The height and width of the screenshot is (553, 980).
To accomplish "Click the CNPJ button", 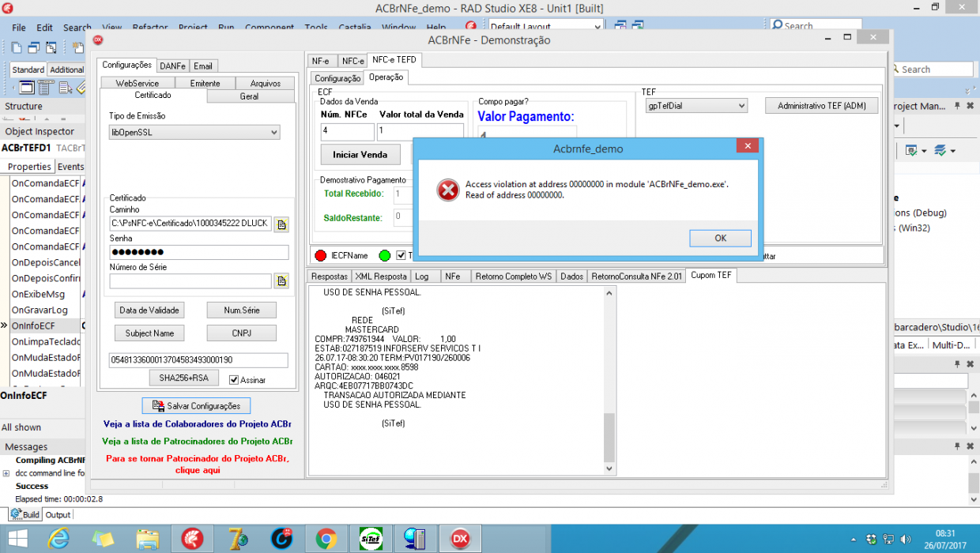I will coord(242,333).
